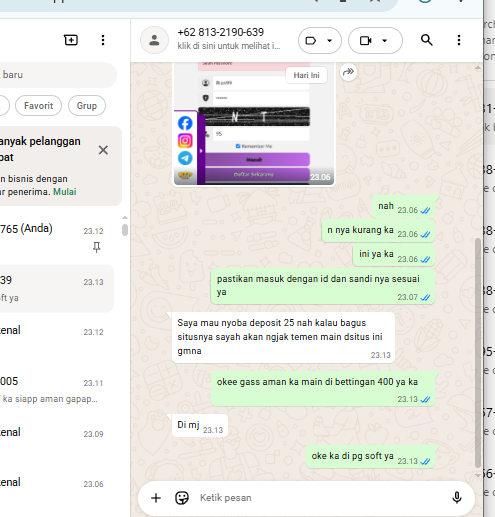Click the pin icon on the Anda chat
The height and width of the screenshot is (517, 495).
pyautogui.click(x=97, y=247)
